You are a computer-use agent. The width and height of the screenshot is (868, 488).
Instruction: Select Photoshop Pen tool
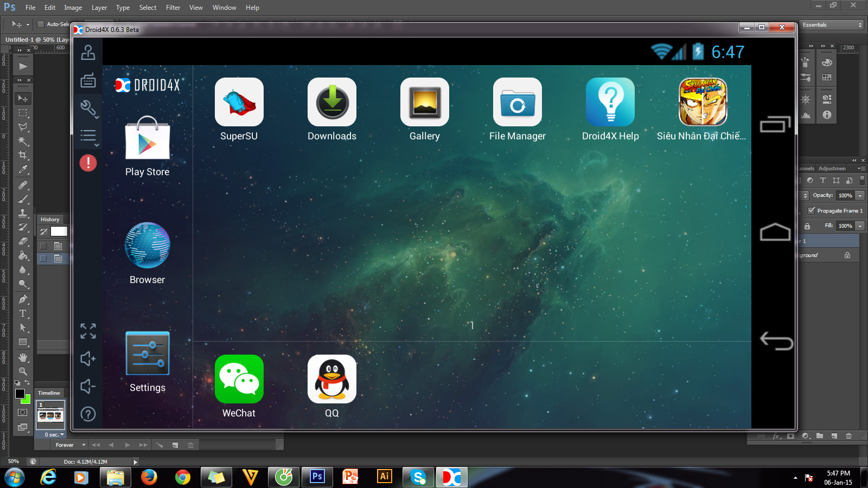click(23, 299)
